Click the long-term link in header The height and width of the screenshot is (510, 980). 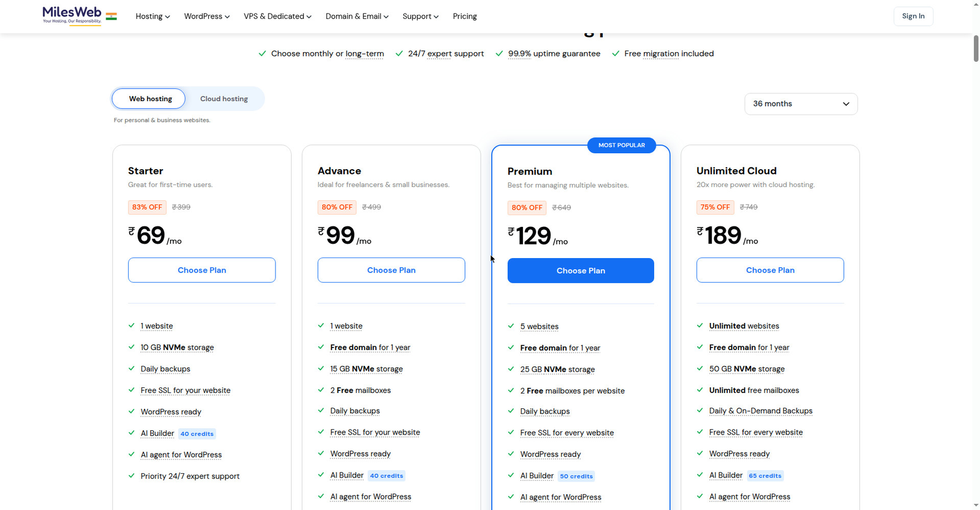coord(364,54)
